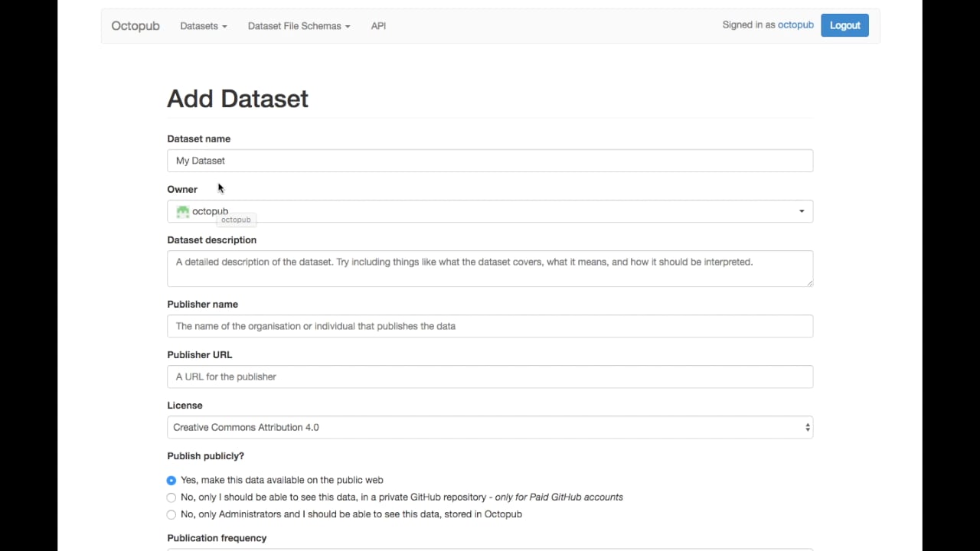
Task: Click the Octopub brand link
Action: point(136,26)
